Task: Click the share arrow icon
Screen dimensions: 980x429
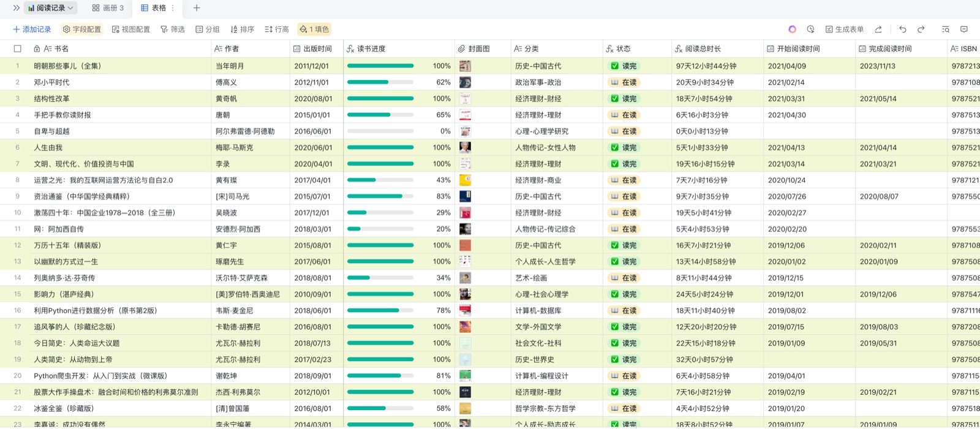Action: (878, 29)
